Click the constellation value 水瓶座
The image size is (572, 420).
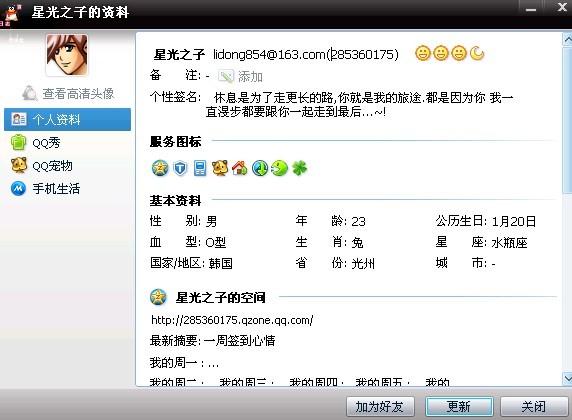(509, 242)
